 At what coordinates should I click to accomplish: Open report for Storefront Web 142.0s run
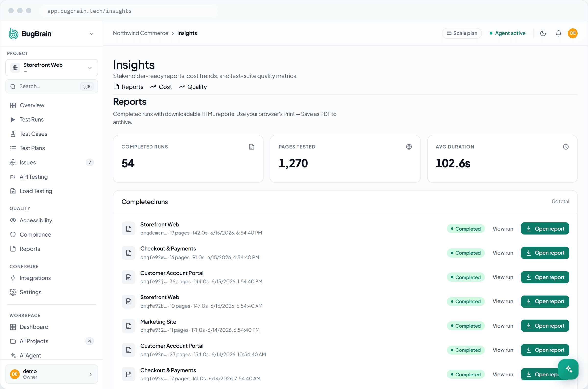tap(545, 229)
